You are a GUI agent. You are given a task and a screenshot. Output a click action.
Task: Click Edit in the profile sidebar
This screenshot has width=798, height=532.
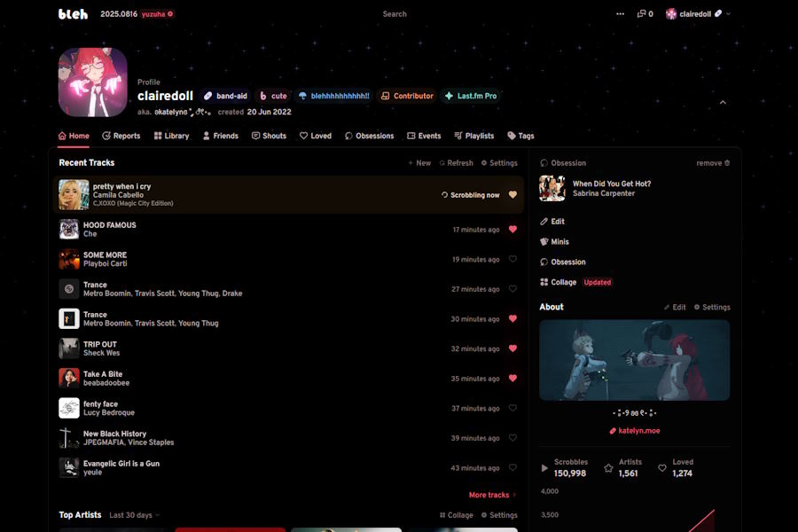[552, 222]
